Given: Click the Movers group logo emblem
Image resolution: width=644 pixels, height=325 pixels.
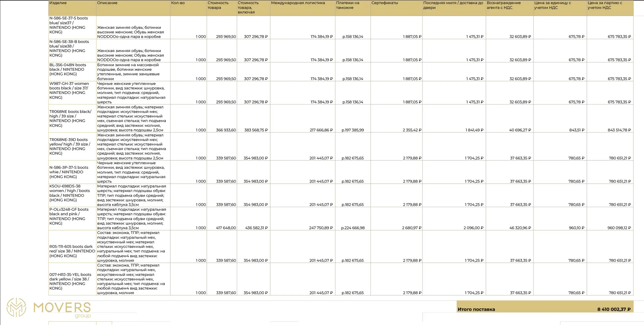Looking at the screenshot, I should click(16, 307).
